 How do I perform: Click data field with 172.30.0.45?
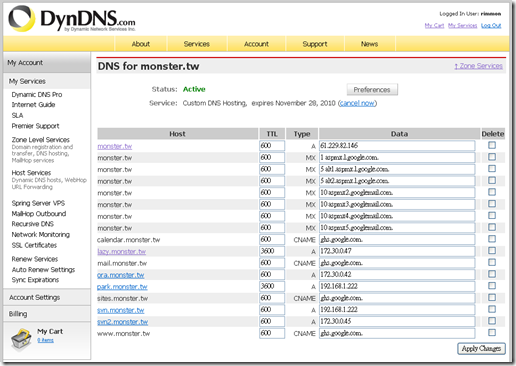pyautogui.click(x=397, y=321)
